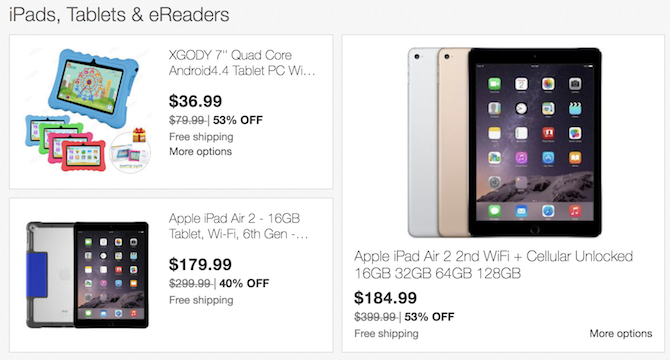Select the $179.99 price
The width and height of the screenshot is (670, 360).
pos(200,264)
